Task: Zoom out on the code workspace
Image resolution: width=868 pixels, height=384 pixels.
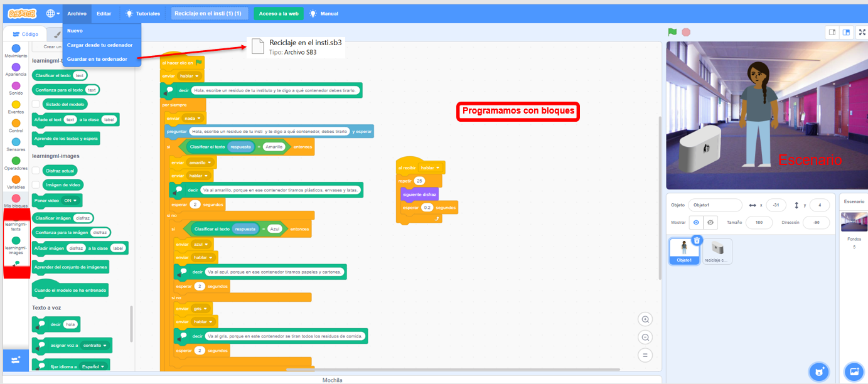Action: click(x=645, y=338)
